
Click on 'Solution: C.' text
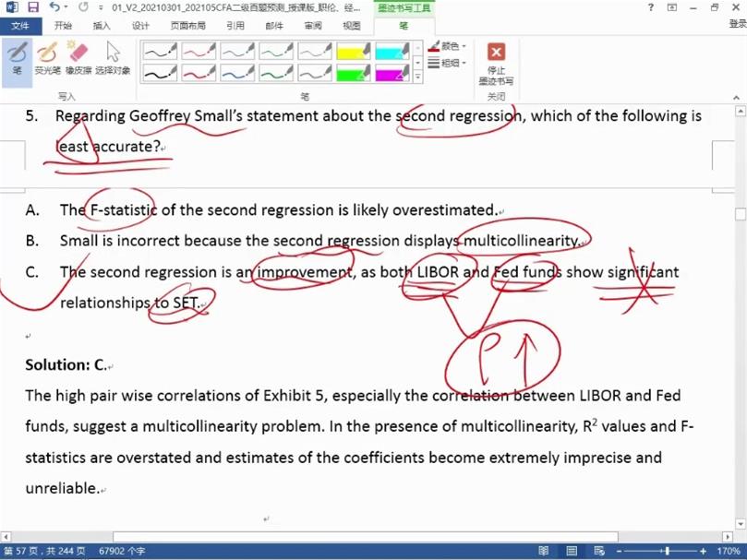tap(66, 364)
